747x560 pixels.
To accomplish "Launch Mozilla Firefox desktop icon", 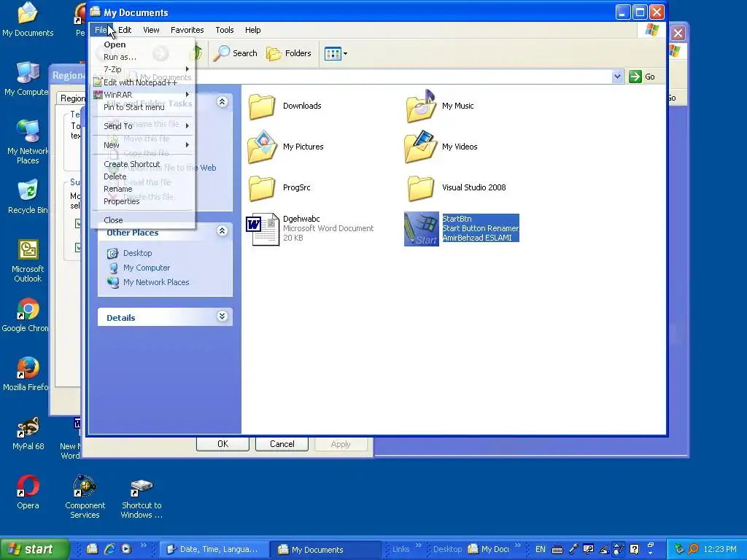I will (x=27, y=374).
